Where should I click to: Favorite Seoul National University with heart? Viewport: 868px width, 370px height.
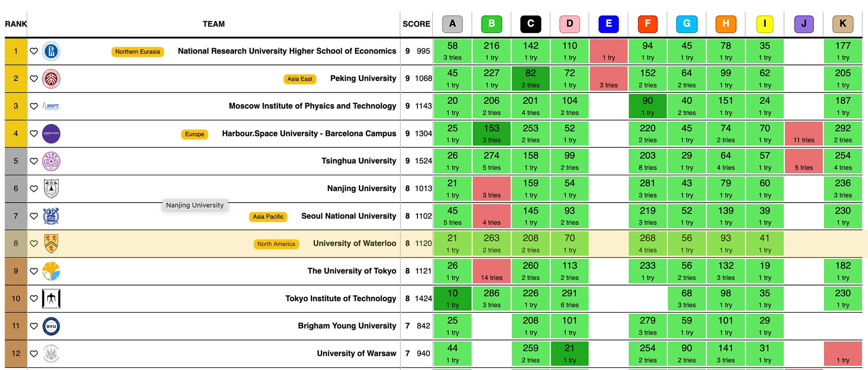[x=34, y=216]
